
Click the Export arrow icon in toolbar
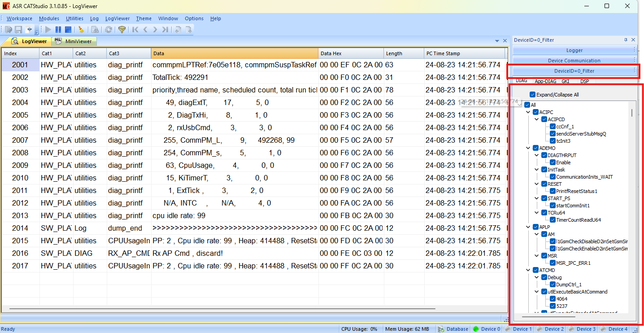point(29,30)
